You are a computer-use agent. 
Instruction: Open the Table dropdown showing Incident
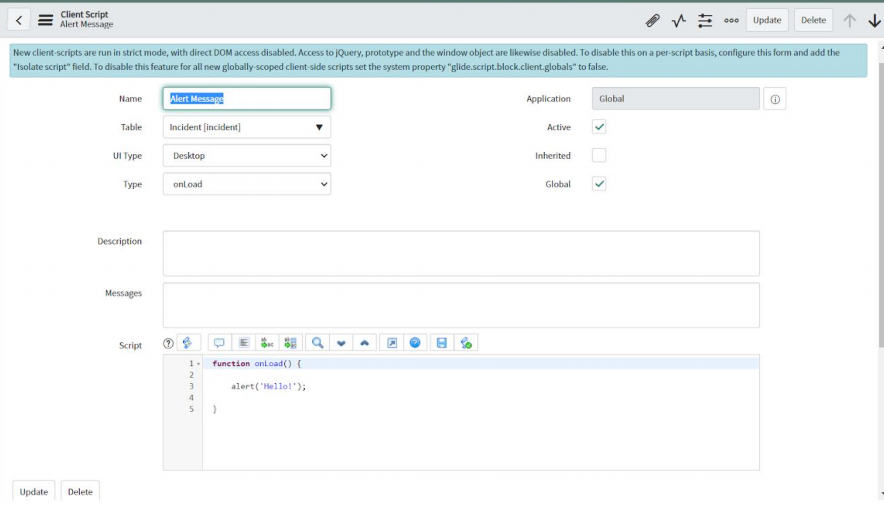coord(247,127)
